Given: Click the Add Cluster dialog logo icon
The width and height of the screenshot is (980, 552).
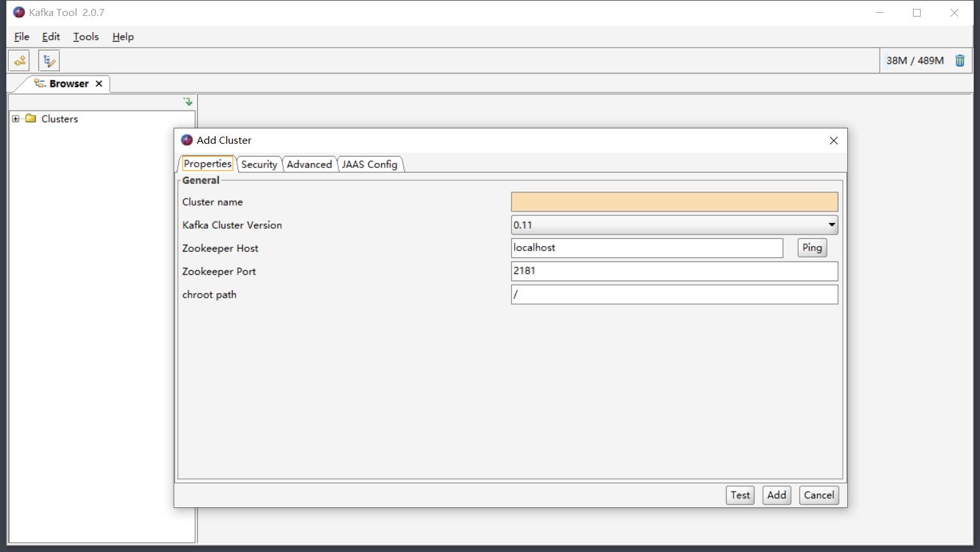Looking at the screenshot, I should (187, 140).
